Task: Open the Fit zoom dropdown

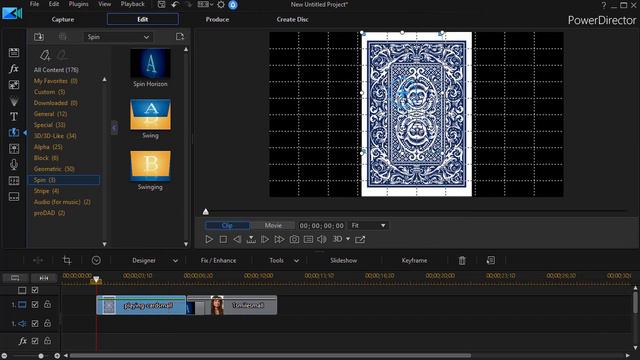Action: (368, 225)
